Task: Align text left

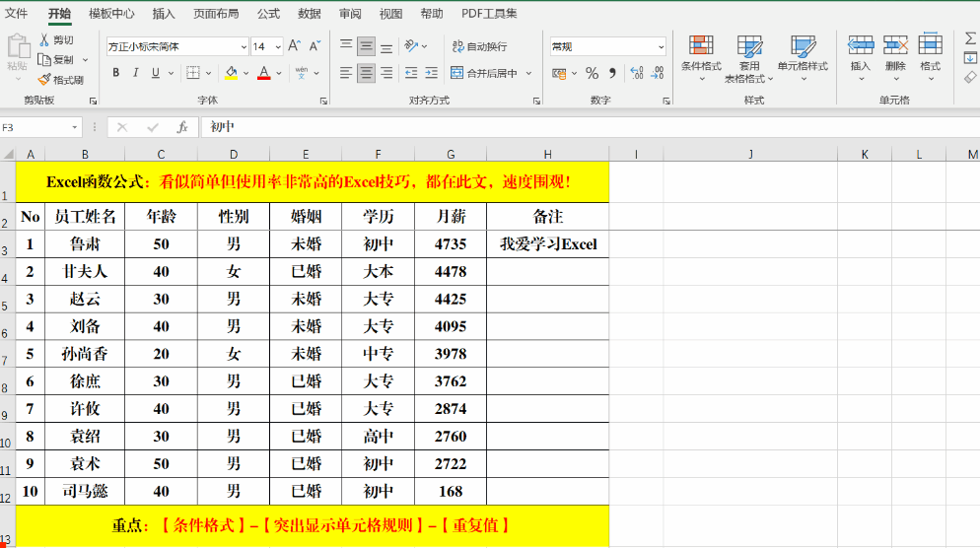Action: (346, 73)
